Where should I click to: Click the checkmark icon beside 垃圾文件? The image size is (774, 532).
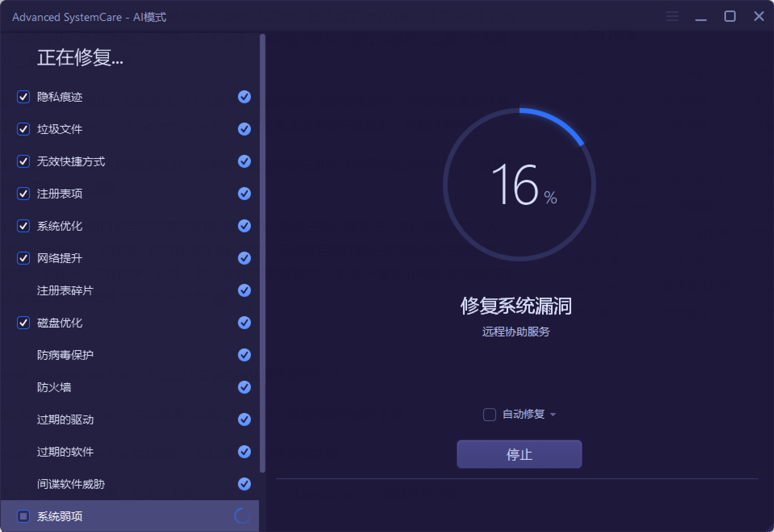(244, 129)
